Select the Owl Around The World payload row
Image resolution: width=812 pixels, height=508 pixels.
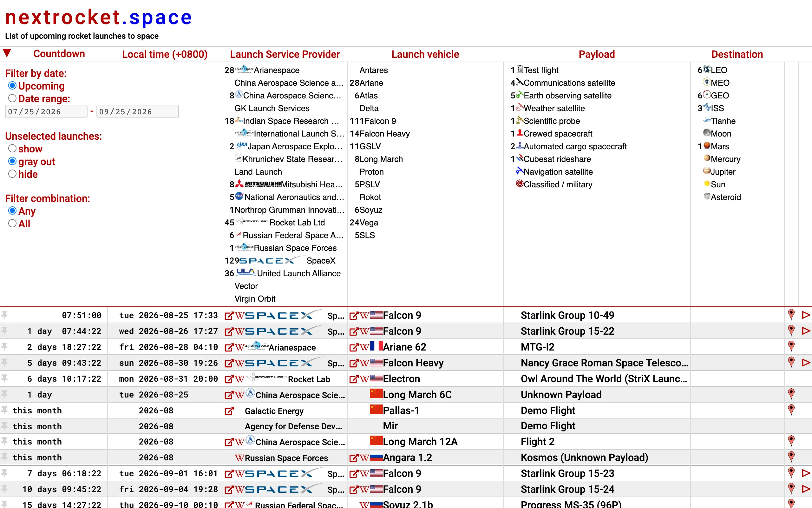(604, 379)
